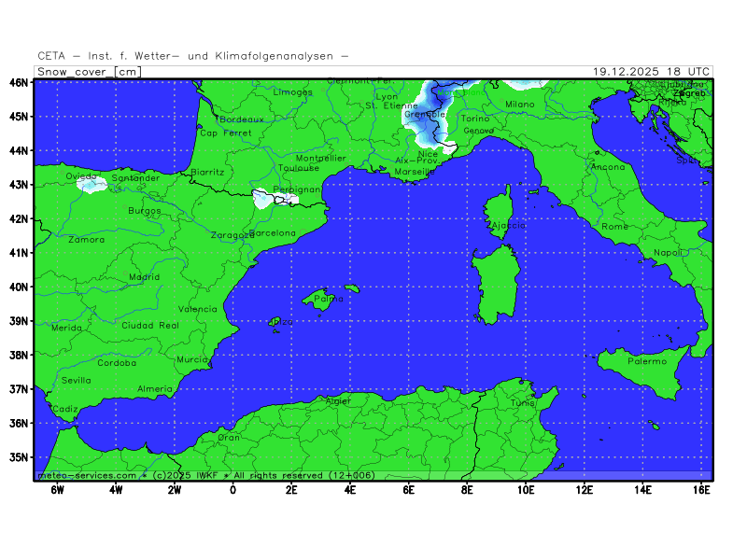Click the 19.12.2025 18 UTC timestamp

[x=651, y=72]
